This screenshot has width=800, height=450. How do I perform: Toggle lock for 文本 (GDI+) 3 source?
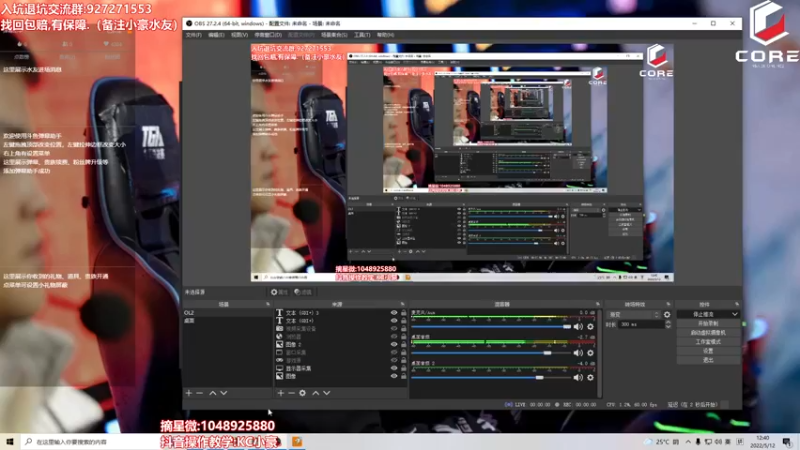coord(404,312)
